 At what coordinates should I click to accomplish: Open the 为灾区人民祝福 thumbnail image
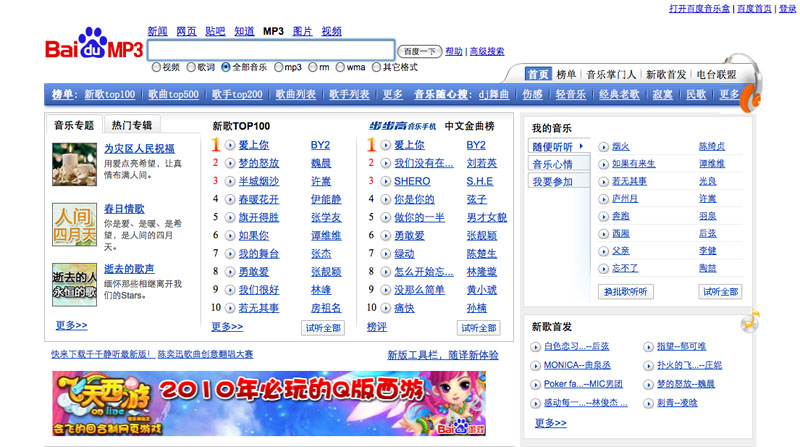[x=74, y=164]
